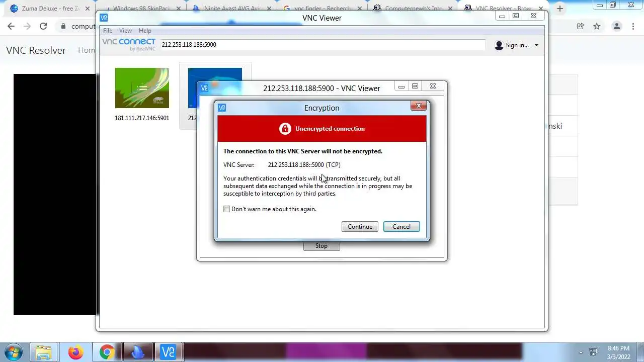Switch to the Ninite Avast AVG tab

click(234, 9)
